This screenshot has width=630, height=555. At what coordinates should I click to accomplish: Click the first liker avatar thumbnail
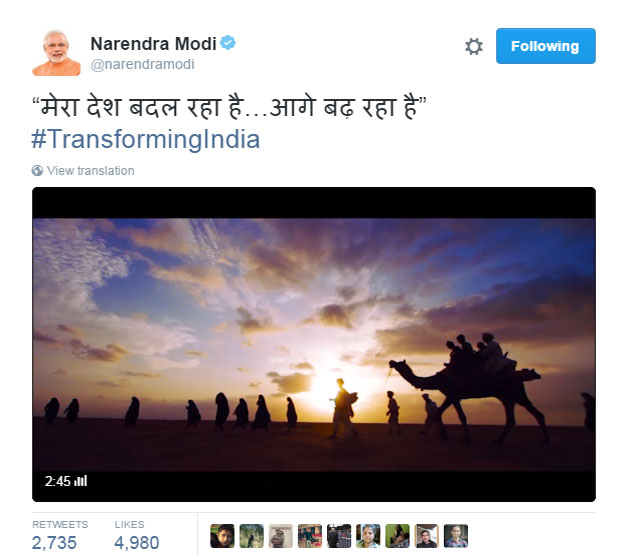coord(222,536)
